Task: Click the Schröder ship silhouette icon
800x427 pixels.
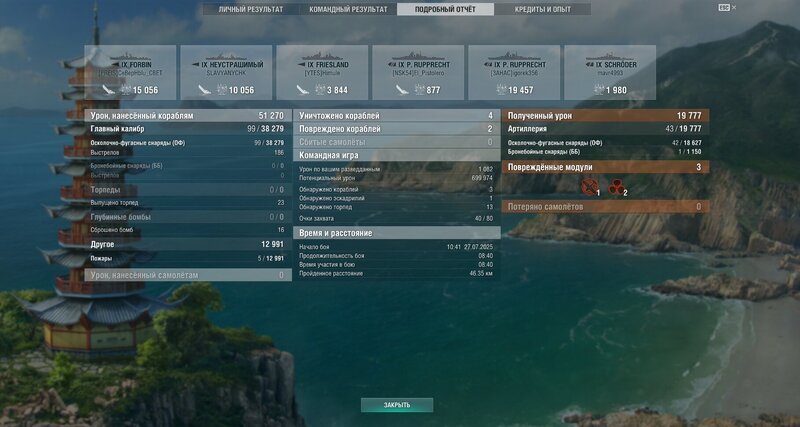Action: [610, 56]
